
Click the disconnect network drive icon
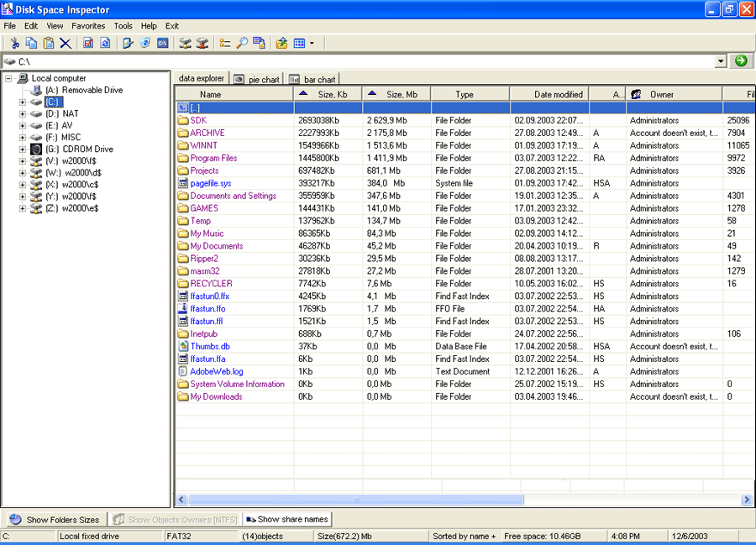tap(202, 44)
